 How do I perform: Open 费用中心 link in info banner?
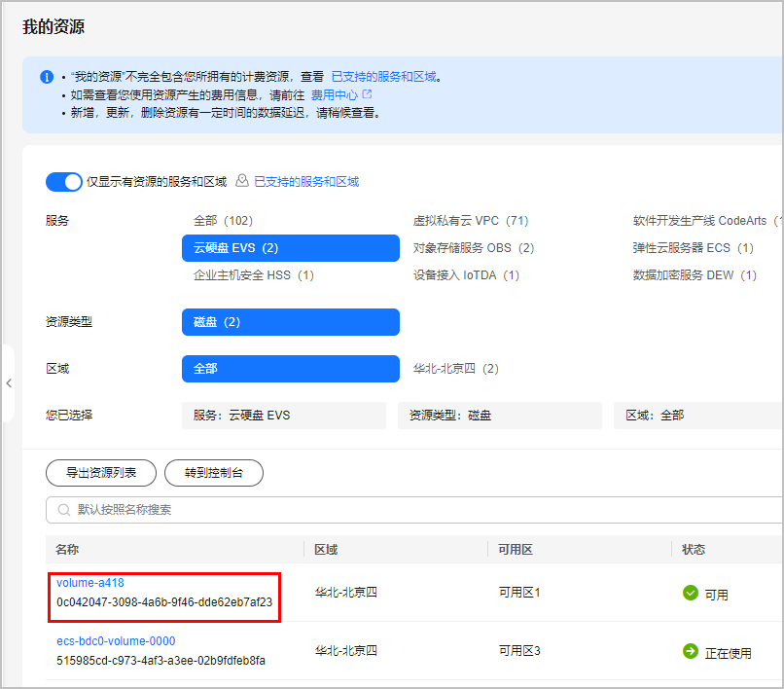(x=334, y=95)
